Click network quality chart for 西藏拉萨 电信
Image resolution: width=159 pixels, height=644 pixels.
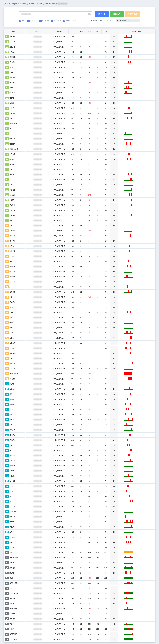click(128, 113)
